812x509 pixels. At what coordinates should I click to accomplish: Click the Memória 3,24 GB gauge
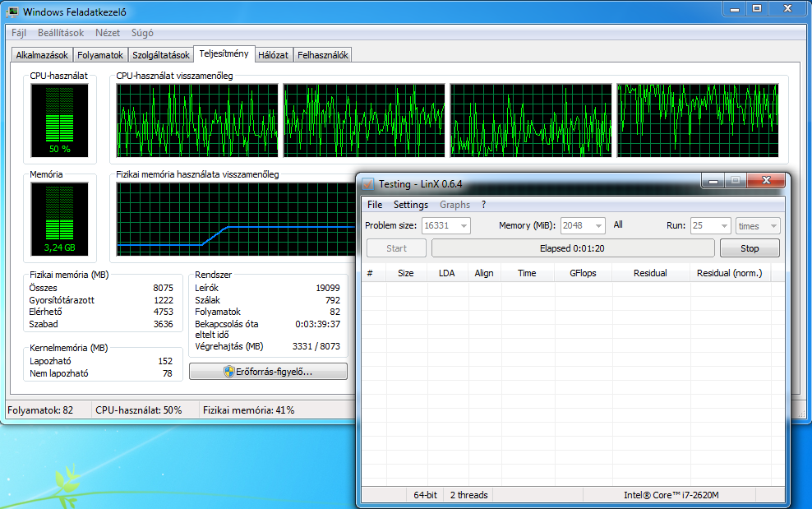pyautogui.click(x=59, y=219)
